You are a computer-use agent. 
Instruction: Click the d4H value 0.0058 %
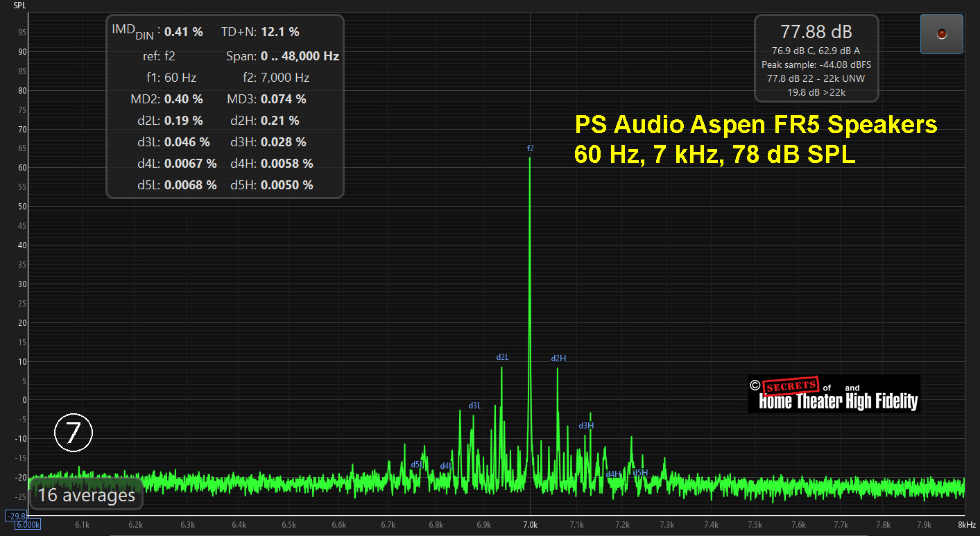287,164
